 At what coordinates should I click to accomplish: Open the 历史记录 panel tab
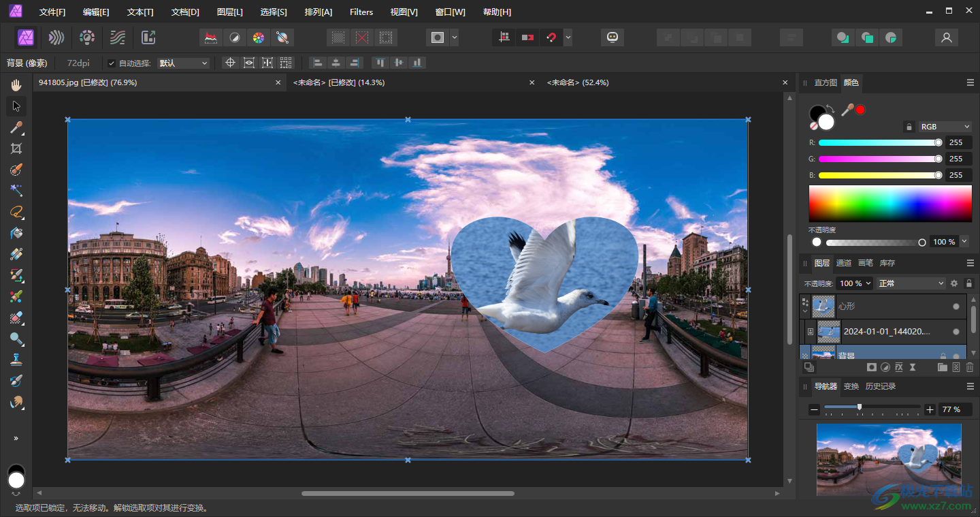point(880,386)
